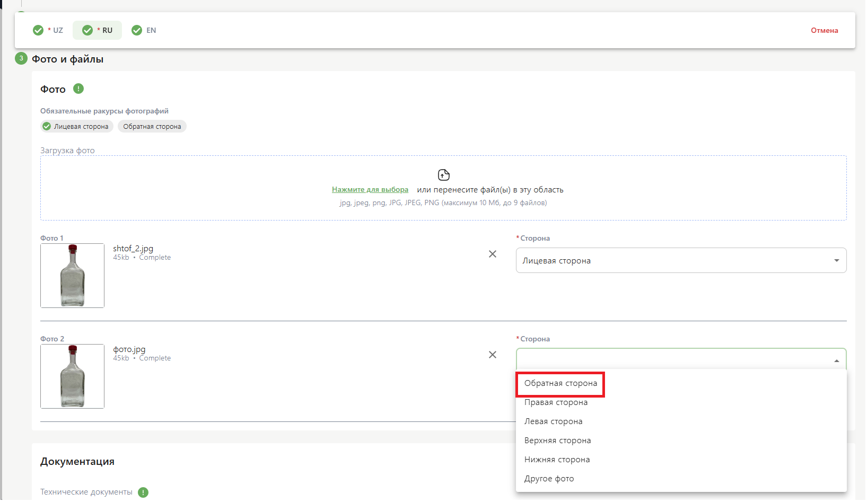This screenshot has height=502, width=868.
Task: Open the Сторона dropdown for Фото 1
Action: (681, 261)
